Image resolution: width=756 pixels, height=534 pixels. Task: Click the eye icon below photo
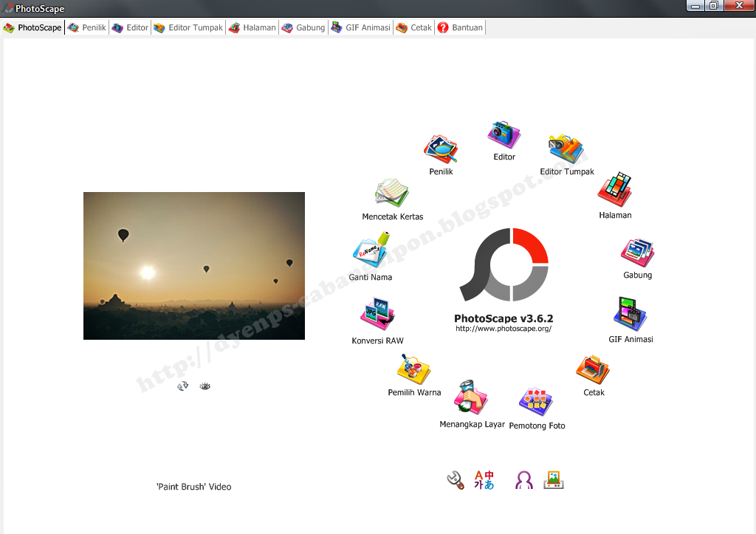(x=205, y=386)
